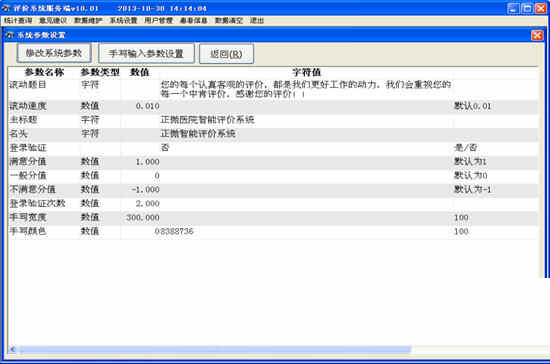This screenshot has height=364, width=550.
Task: Open the 用户管理 menu
Action: [x=159, y=21]
